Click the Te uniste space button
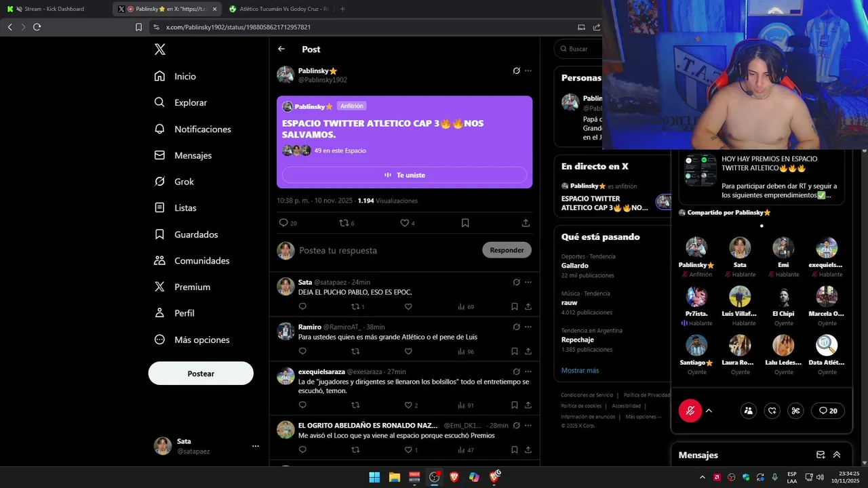This screenshot has width=868, height=488. [404, 175]
